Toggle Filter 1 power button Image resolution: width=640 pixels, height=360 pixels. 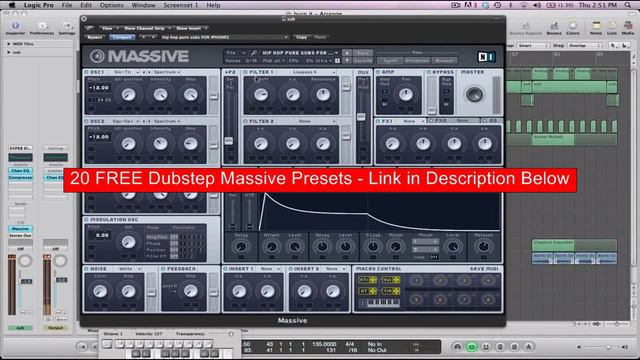(x=245, y=72)
